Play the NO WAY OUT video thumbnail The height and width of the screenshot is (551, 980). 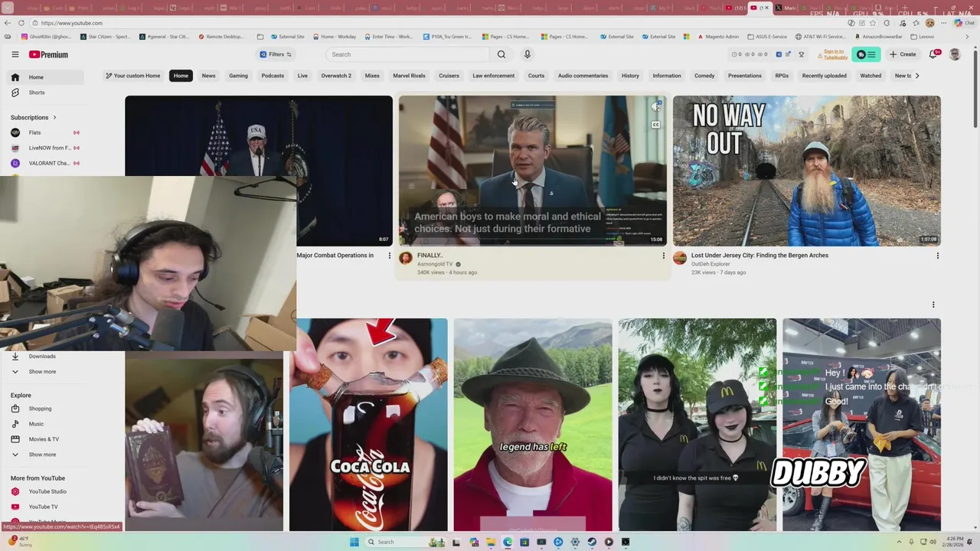pos(807,171)
